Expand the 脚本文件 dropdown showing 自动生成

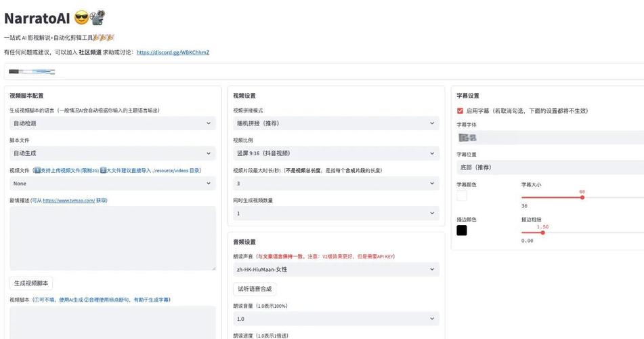(x=112, y=153)
